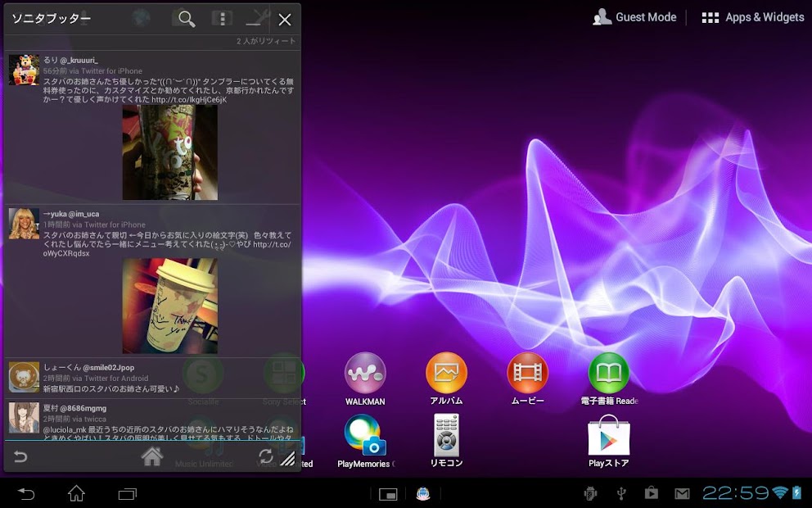Switch to Guest Mode
The width and height of the screenshot is (812, 508).
coord(634,17)
